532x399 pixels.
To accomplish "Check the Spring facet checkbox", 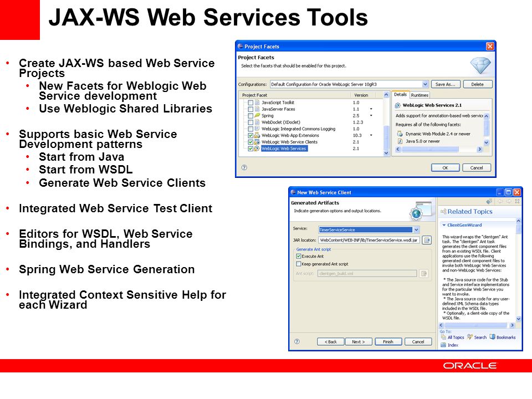I will tap(250, 116).
